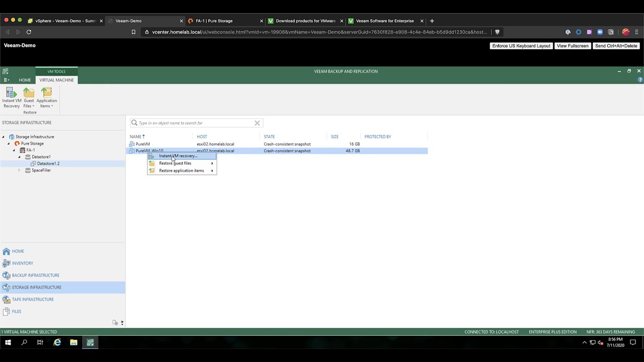Select the Pure Storage tree item
The image size is (644, 362).
pos(32,143)
